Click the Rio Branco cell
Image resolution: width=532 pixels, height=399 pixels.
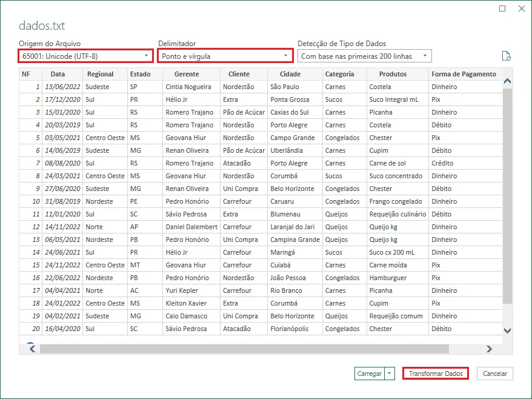click(295, 290)
